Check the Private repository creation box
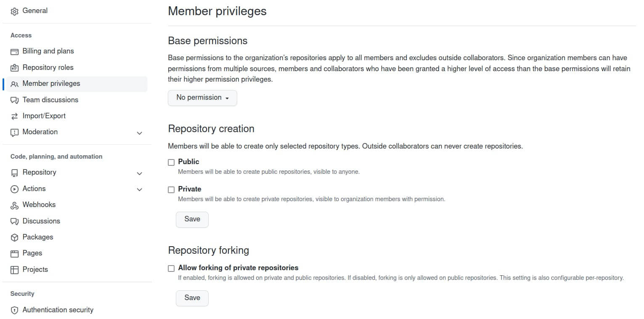The width and height of the screenshot is (644, 319). 171,190
